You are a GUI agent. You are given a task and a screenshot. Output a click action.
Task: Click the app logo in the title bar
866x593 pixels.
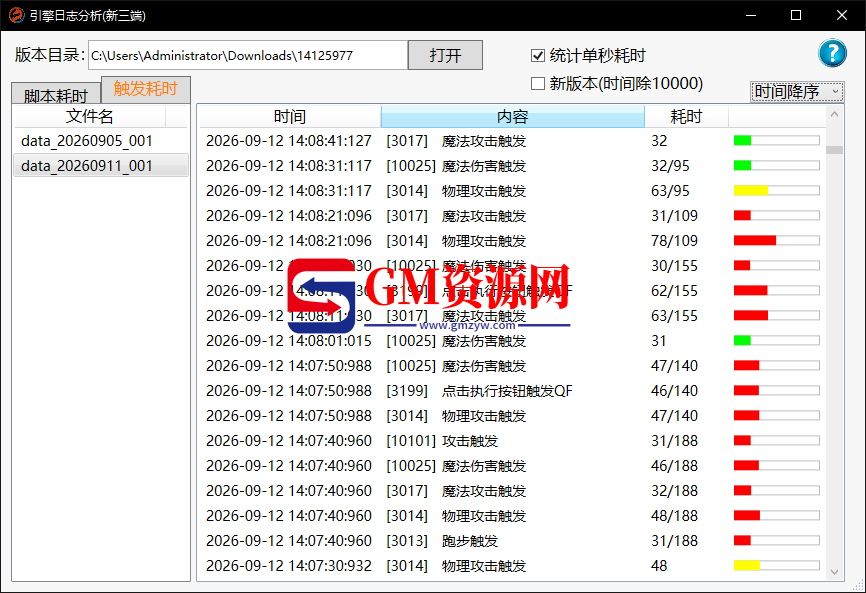pyautogui.click(x=16, y=15)
